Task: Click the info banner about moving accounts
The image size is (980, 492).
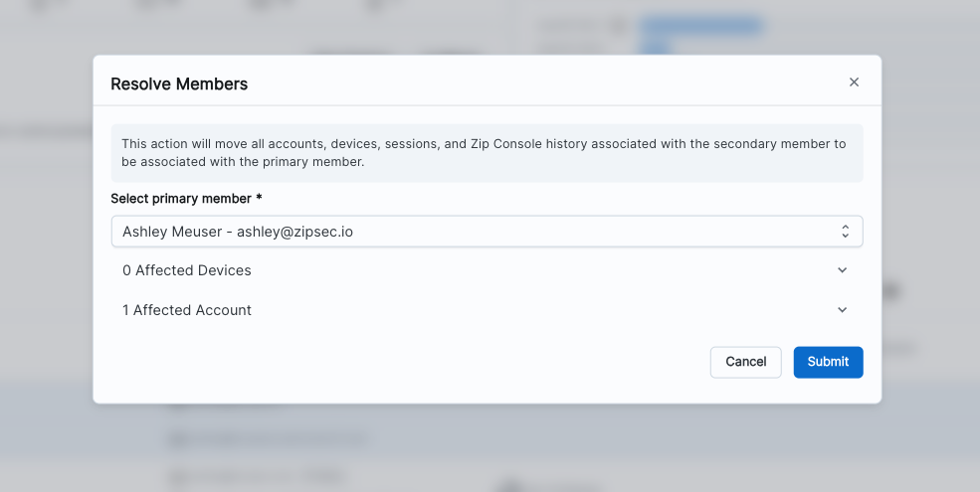Action: coord(487,153)
